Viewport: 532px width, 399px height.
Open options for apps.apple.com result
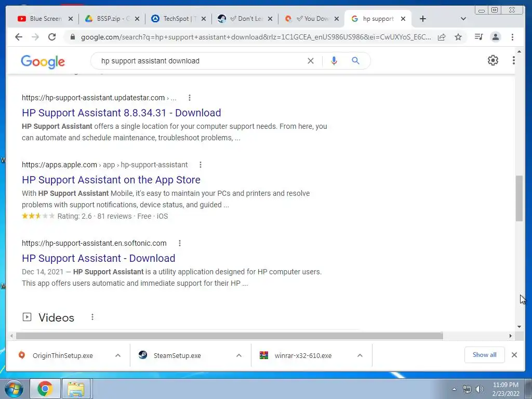point(200,165)
